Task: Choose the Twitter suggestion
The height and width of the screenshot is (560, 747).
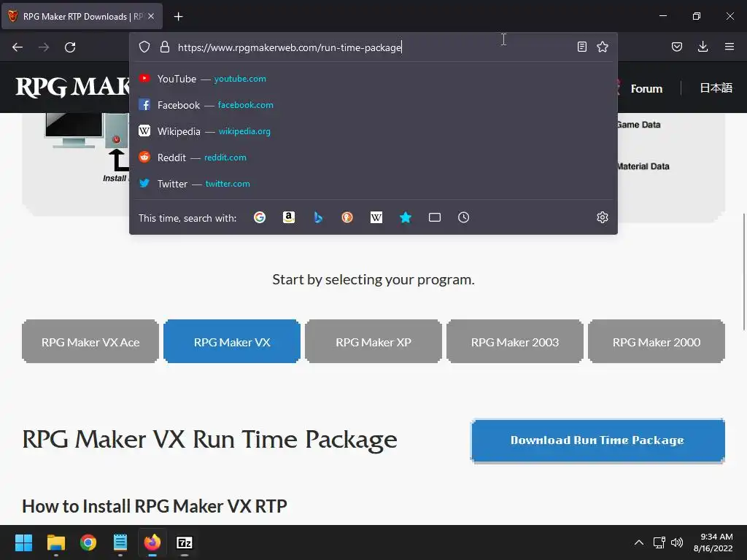Action: tap(373, 183)
